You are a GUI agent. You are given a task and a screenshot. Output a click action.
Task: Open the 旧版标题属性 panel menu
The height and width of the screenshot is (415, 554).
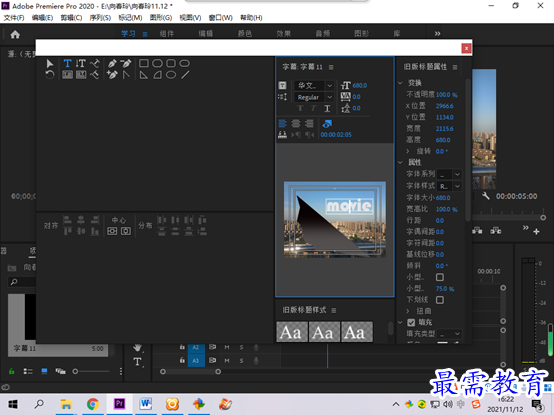tap(455, 67)
